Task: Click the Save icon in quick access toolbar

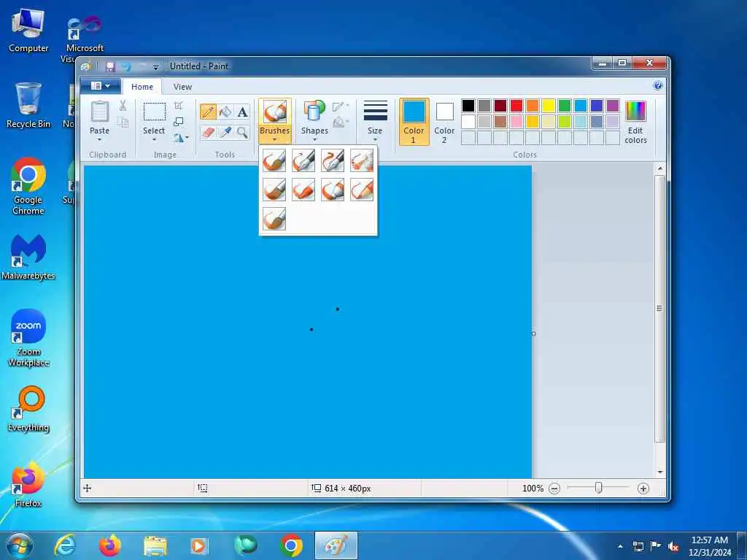Action: 111,66
